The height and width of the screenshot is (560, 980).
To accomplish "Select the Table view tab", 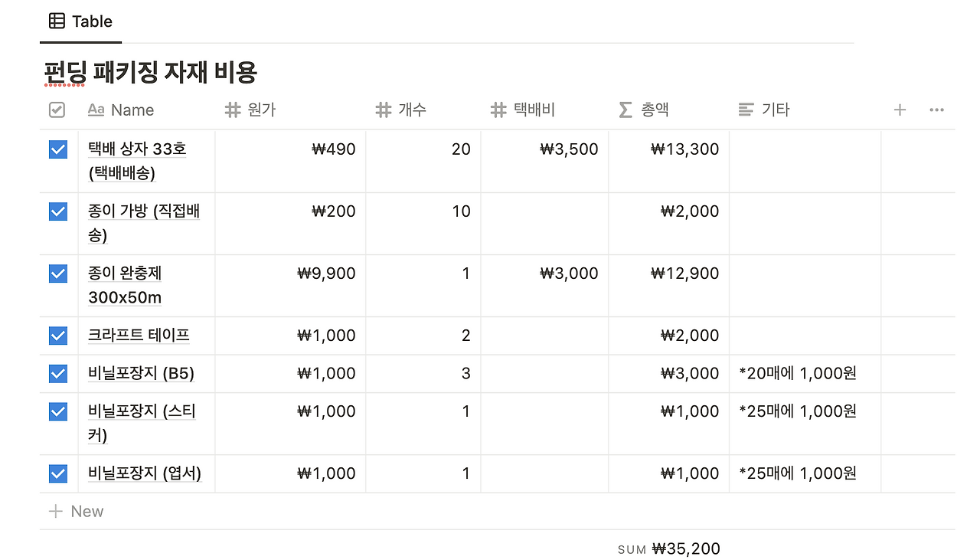I will 80,21.
